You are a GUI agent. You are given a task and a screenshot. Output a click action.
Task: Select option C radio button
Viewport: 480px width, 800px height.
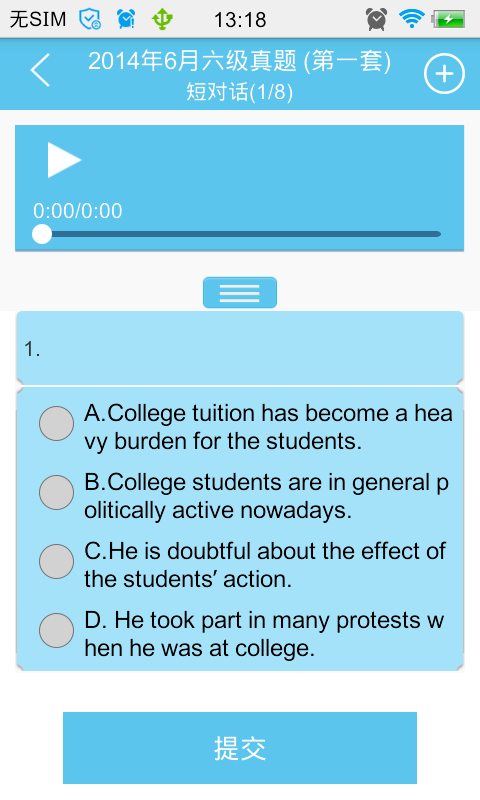57,561
